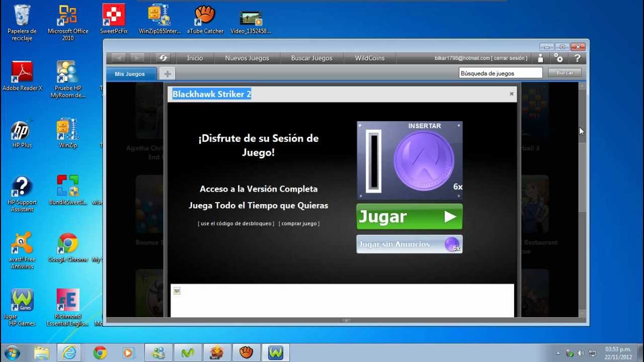Click the cerrar sesión link
Screen dimensions: 644x362
click(x=510, y=58)
